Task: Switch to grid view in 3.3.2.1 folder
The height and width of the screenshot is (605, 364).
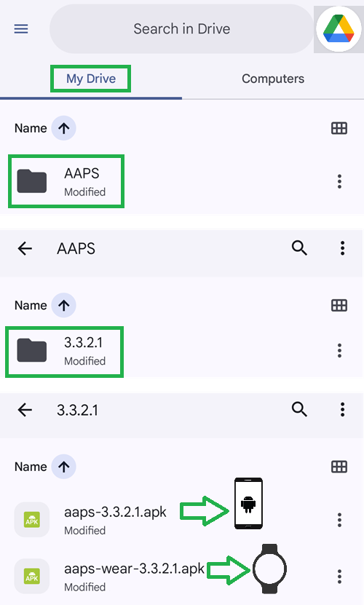Action: point(339,467)
